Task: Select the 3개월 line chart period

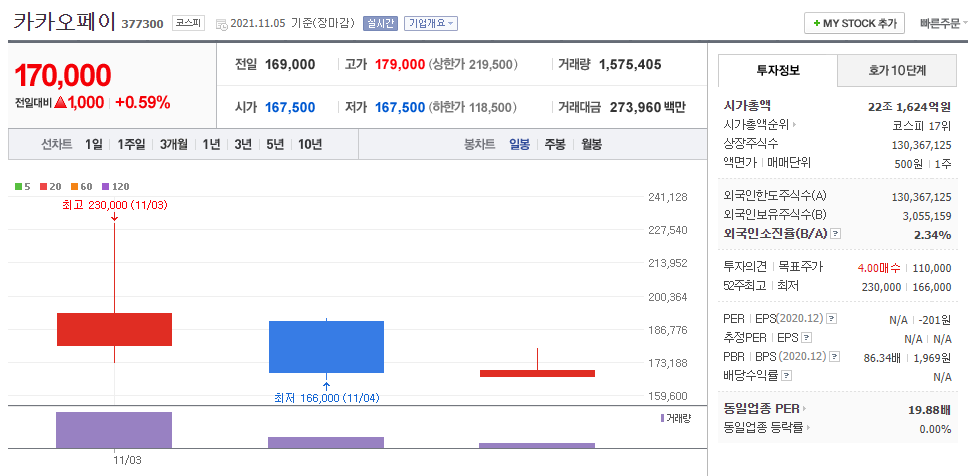Action: point(173,145)
